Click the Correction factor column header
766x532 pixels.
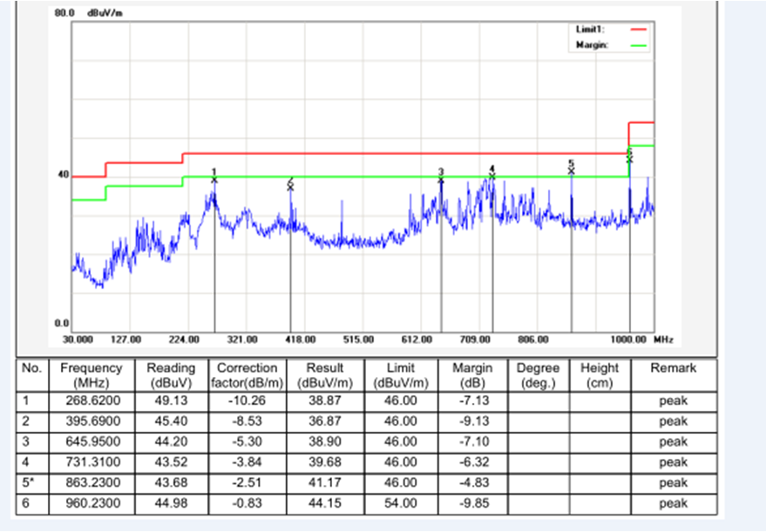point(247,375)
